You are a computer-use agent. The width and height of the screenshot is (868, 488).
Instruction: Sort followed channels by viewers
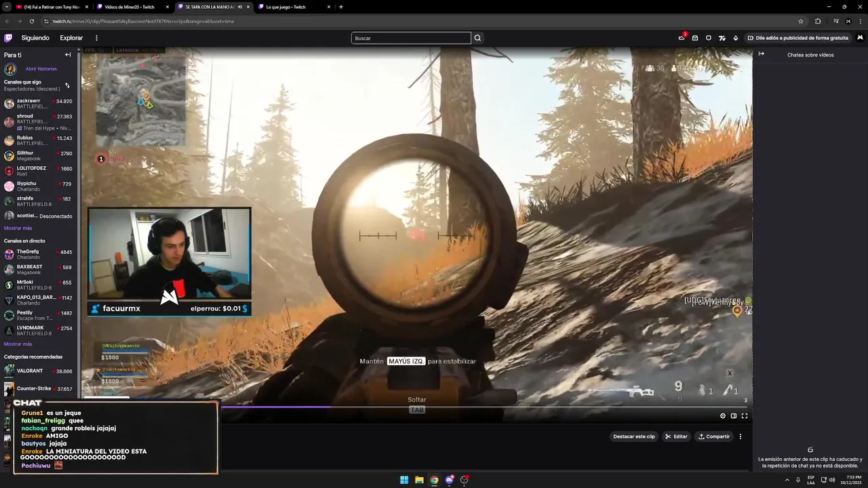click(67, 85)
